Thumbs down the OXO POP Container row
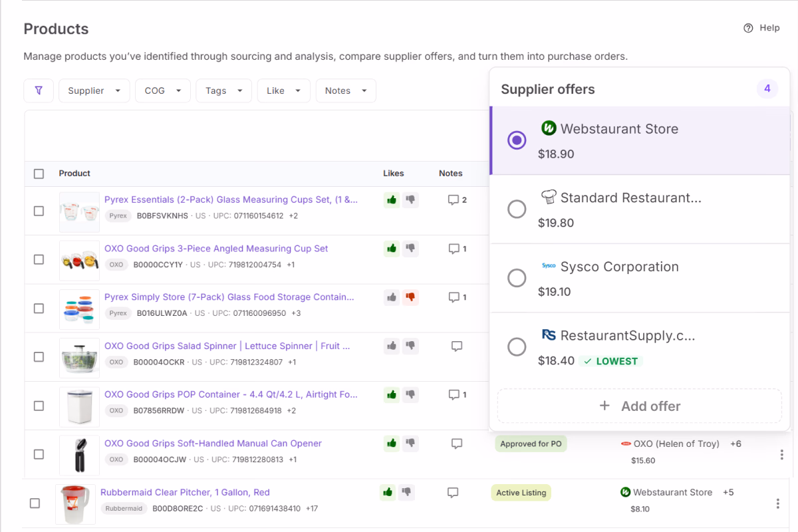Image resolution: width=798 pixels, height=532 pixels. coord(410,394)
